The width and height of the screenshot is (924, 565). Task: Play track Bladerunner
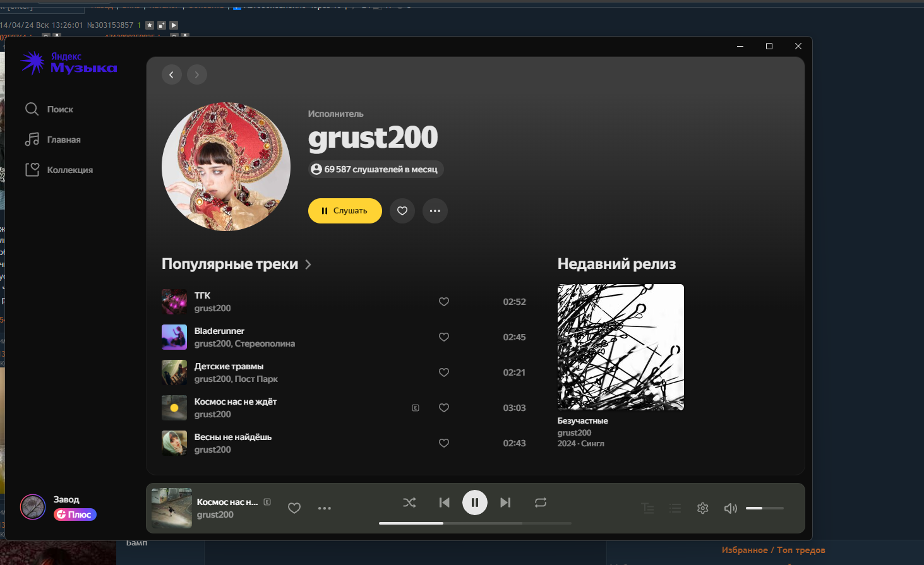click(x=219, y=331)
